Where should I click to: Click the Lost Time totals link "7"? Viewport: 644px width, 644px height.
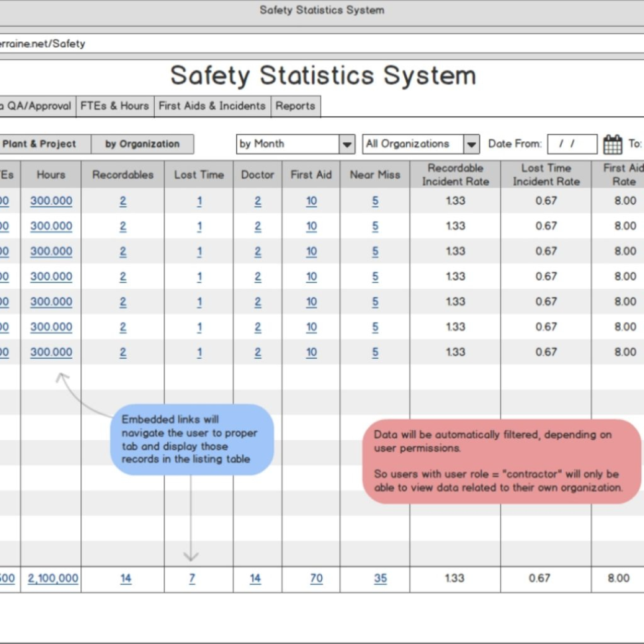[x=191, y=578]
